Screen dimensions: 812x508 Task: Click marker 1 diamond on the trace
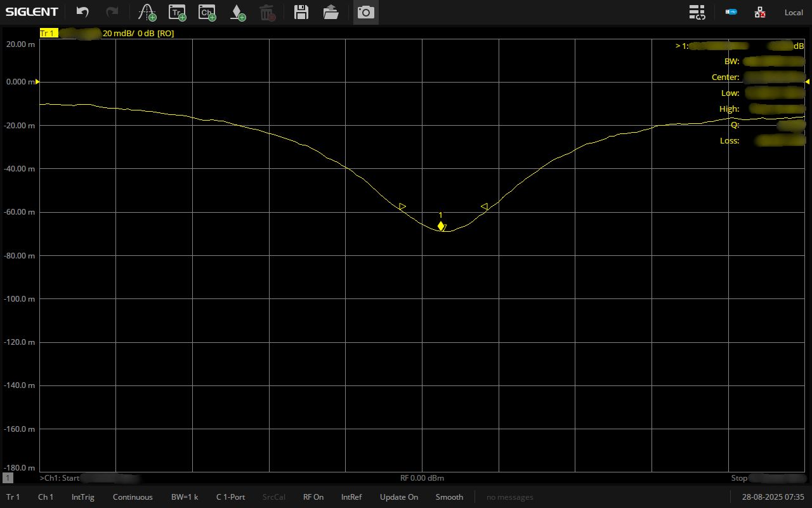(441, 226)
